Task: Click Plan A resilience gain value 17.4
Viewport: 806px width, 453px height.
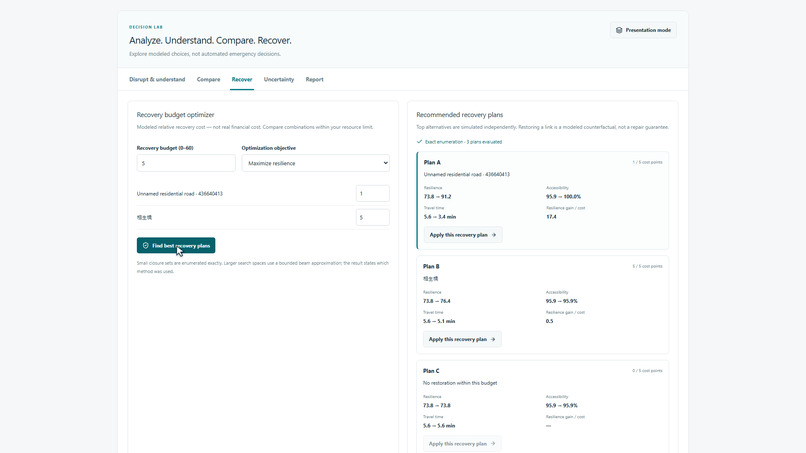Action: [x=551, y=217]
